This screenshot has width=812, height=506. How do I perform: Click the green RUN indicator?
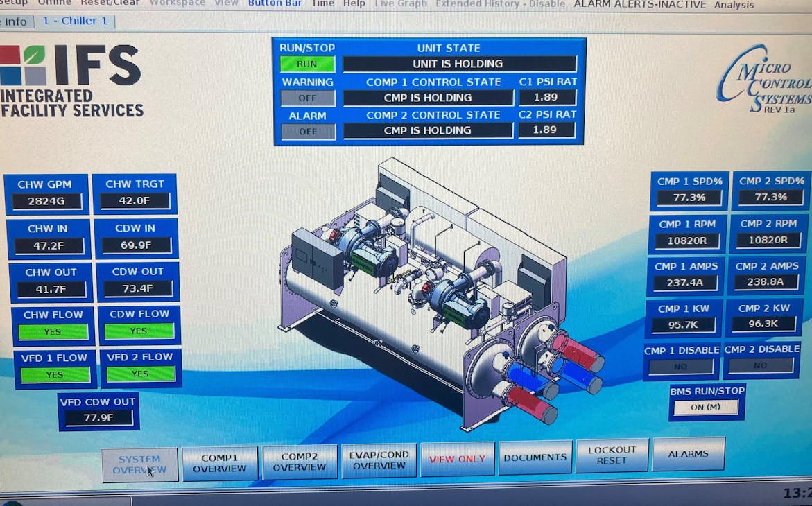pos(306,64)
